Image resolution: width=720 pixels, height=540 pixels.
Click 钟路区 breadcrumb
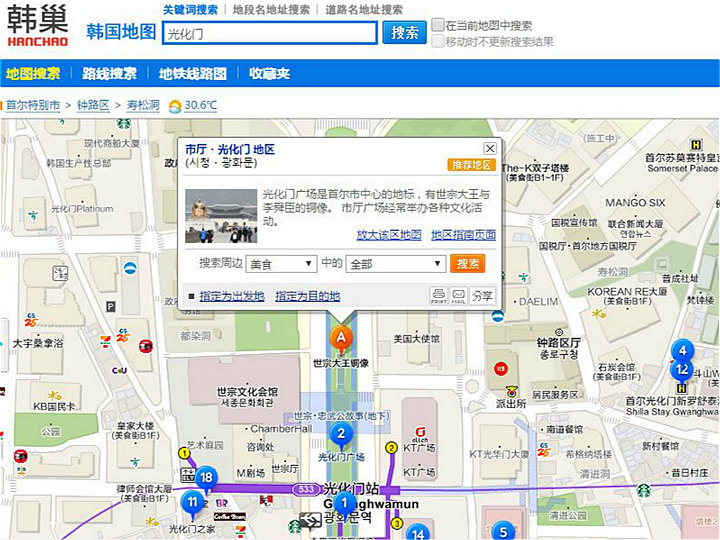pos(93,105)
